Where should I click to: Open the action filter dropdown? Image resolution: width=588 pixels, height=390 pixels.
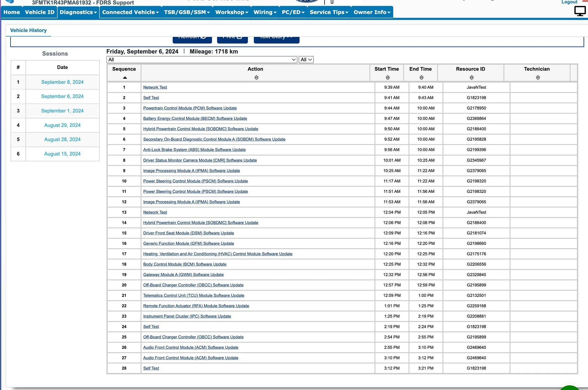[202, 60]
